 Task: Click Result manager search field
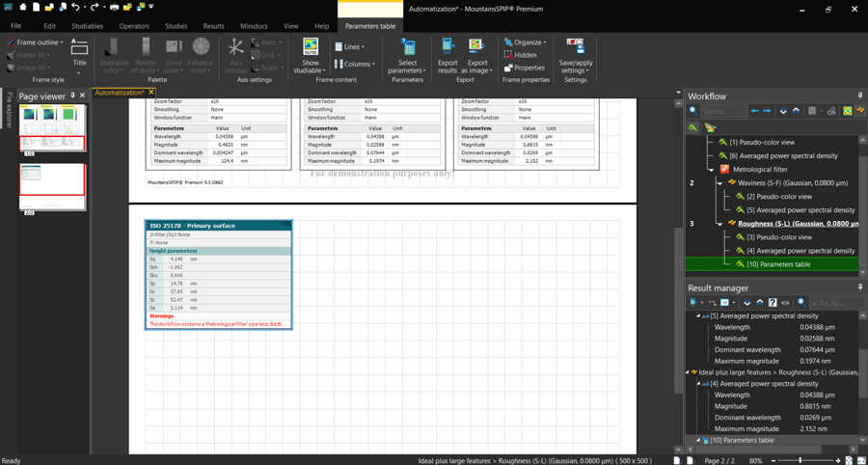point(837,303)
